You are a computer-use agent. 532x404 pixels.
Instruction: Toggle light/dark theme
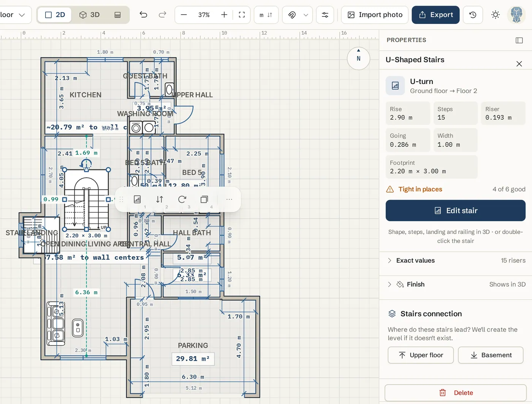click(496, 15)
